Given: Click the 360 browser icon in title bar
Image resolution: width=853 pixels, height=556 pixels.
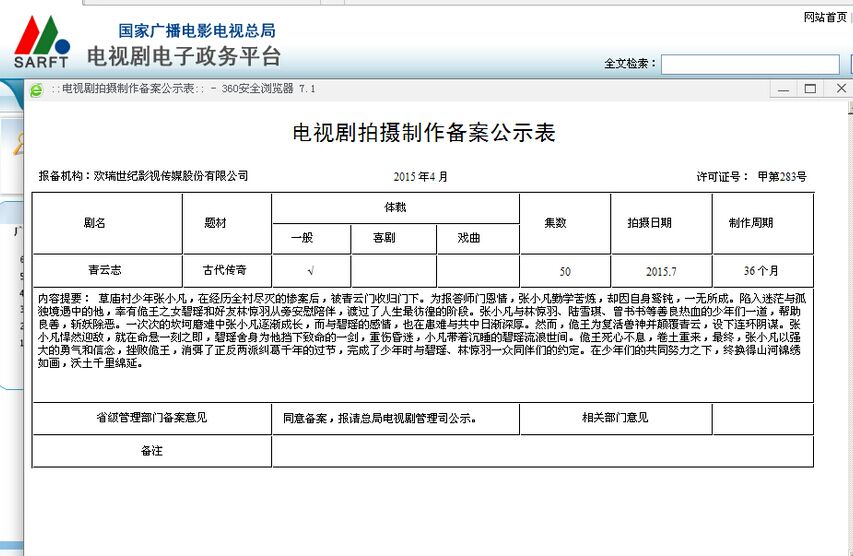Looking at the screenshot, I should tap(36, 90).
